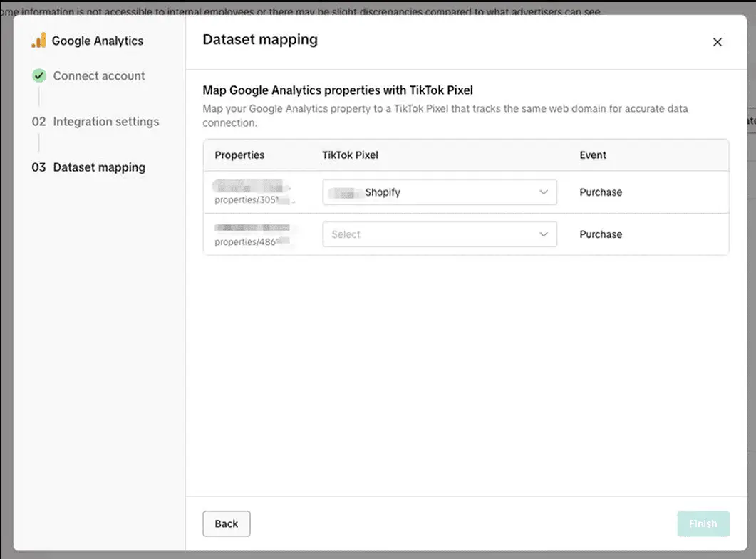Click Purchase event in the Shopify row
This screenshot has width=756, height=559.
click(x=601, y=192)
